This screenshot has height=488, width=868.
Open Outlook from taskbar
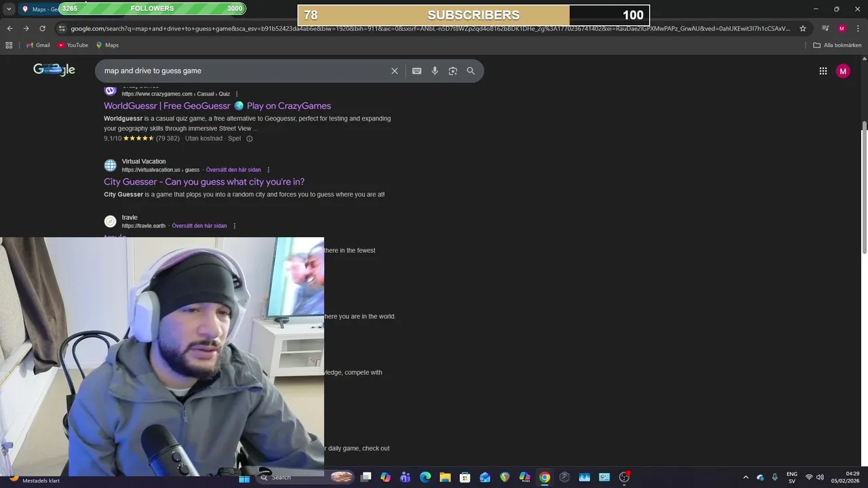pyautogui.click(x=485, y=477)
